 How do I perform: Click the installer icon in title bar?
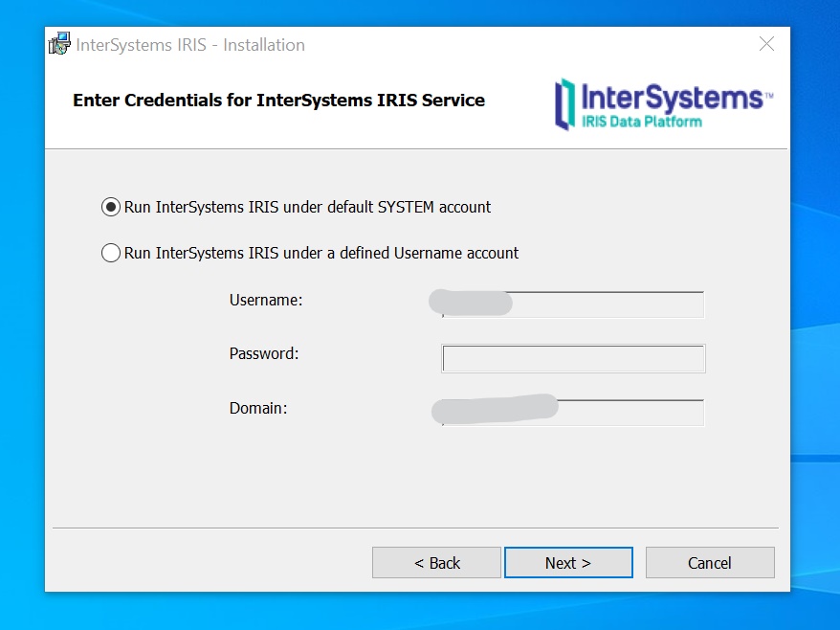tap(59, 44)
